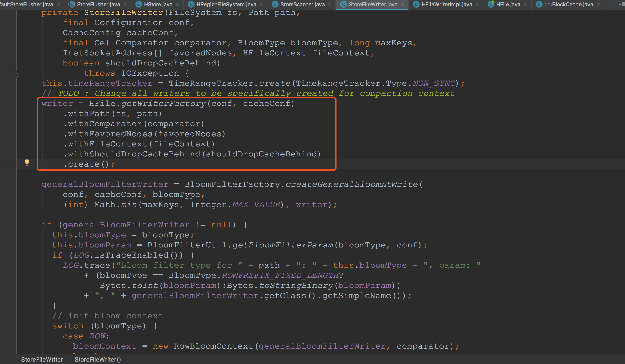This screenshot has width=625, height=364.
Task: Select StoreFileWriter() constructor in breadcrumb bar
Action: pos(98,359)
